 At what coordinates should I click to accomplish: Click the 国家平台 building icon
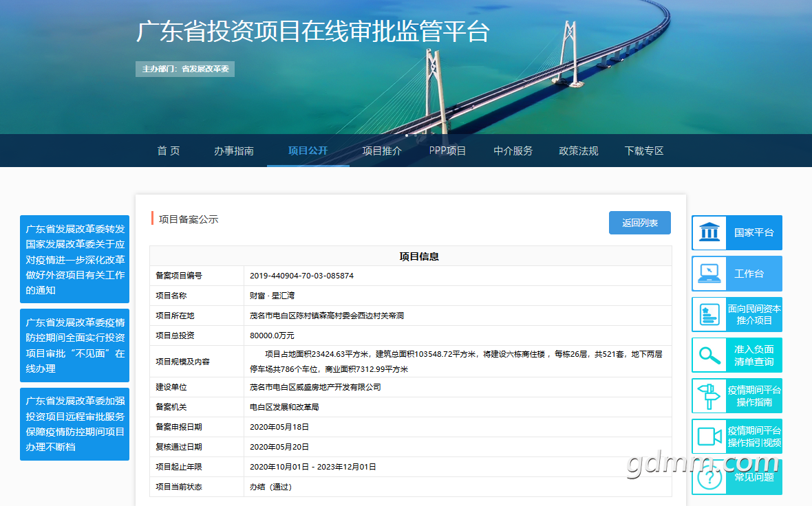(x=709, y=232)
